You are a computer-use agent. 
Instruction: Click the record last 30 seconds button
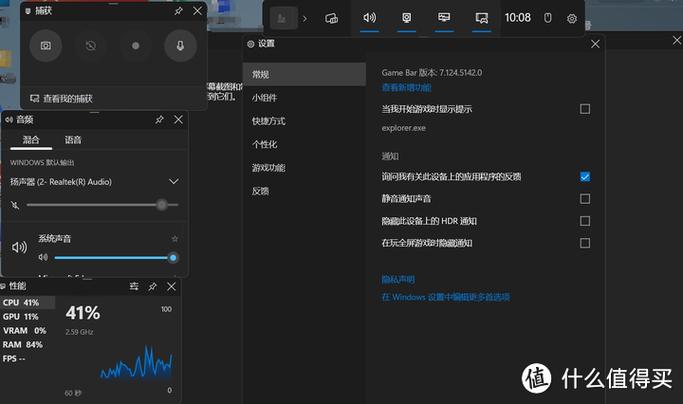click(91, 46)
